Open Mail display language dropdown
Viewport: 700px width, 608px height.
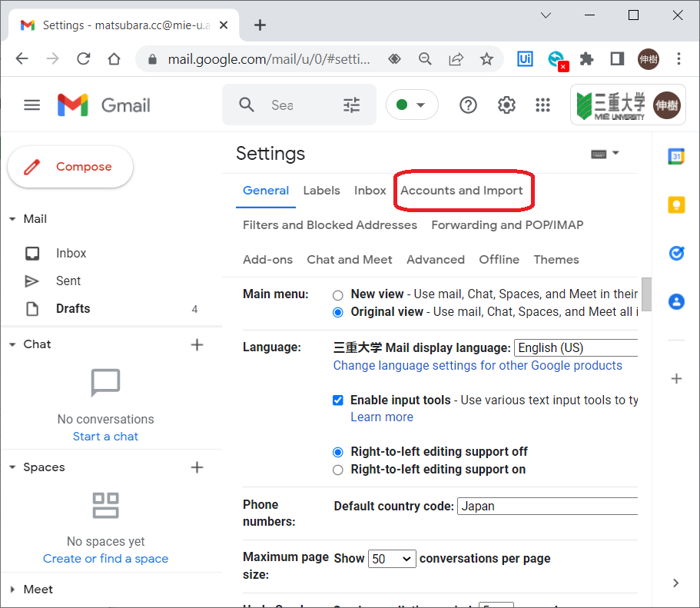(576, 348)
